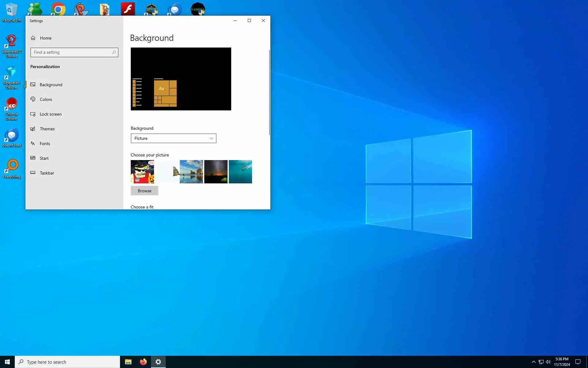588x368 pixels.
Task: Pick the underwater swimmer picture thumbnail
Action: pos(240,172)
